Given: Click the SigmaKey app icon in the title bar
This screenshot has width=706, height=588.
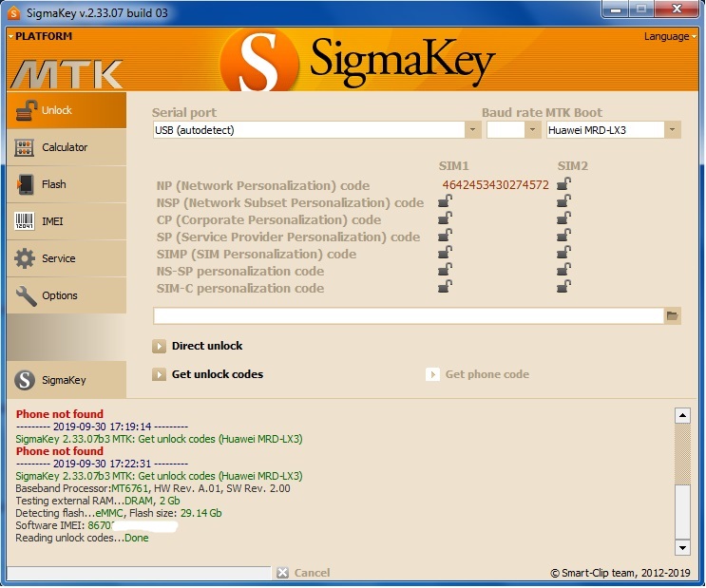Looking at the screenshot, I should click(14, 13).
